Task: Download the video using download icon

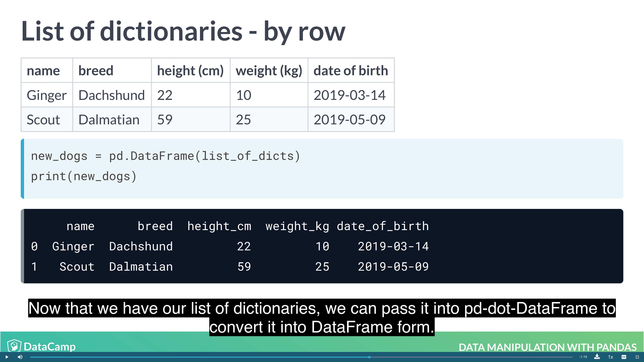Action: [597, 356]
